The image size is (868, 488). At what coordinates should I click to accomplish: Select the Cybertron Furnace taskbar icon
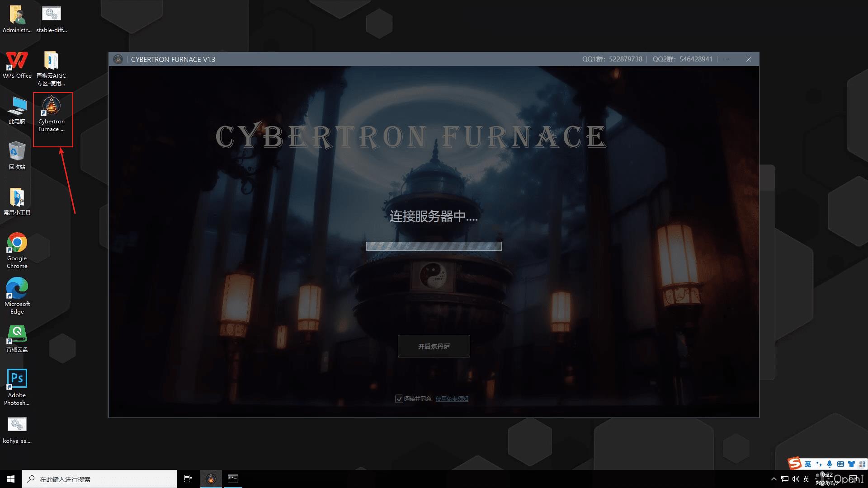pyautogui.click(x=211, y=479)
